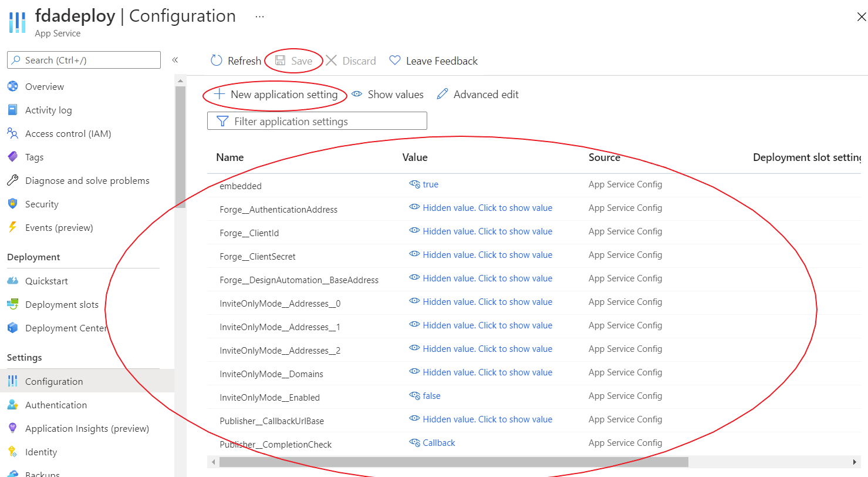This screenshot has height=477, width=868.
Task: Hide the embedded value via eye icon
Action: [414, 184]
